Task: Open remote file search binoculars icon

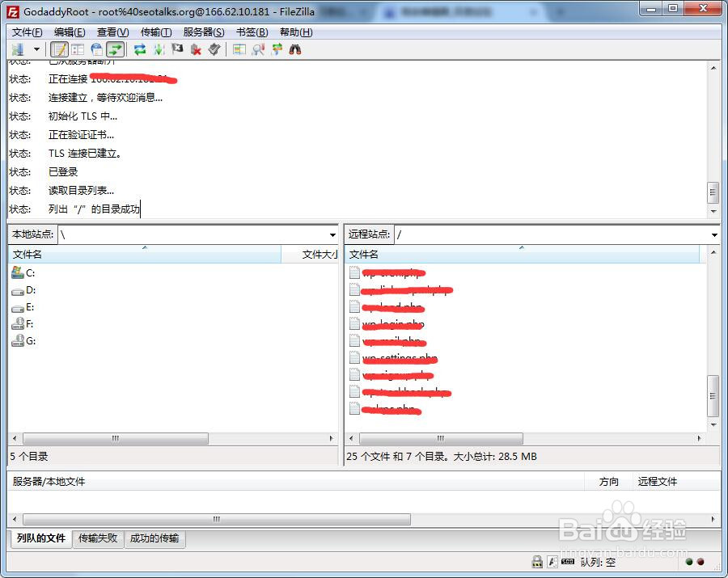Action: [294, 49]
